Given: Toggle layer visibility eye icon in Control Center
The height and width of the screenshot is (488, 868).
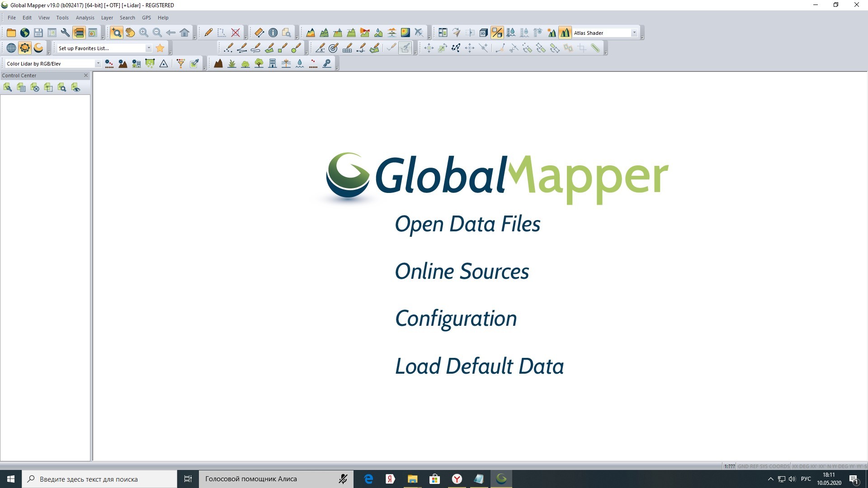Looking at the screenshot, I should coord(75,88).
